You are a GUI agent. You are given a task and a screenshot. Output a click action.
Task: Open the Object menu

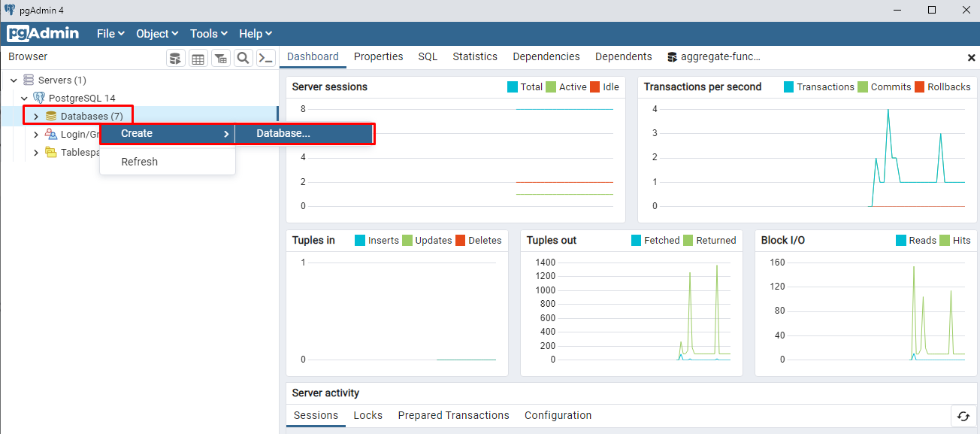click(x=157, y=34)
